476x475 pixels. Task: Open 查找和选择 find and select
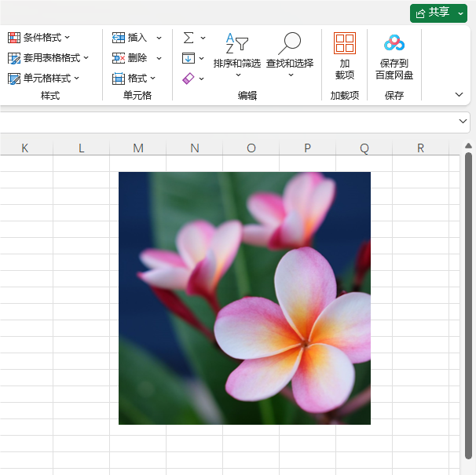[290, 55]
